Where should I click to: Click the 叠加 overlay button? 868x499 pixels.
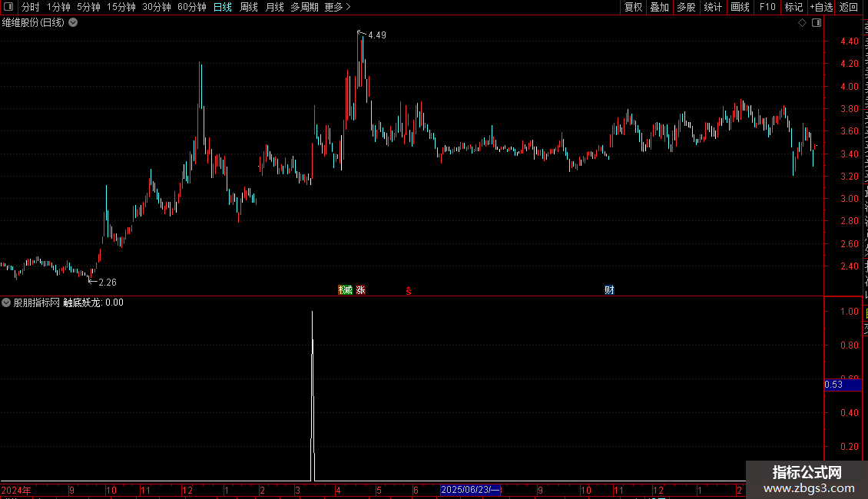coord(659,7)
